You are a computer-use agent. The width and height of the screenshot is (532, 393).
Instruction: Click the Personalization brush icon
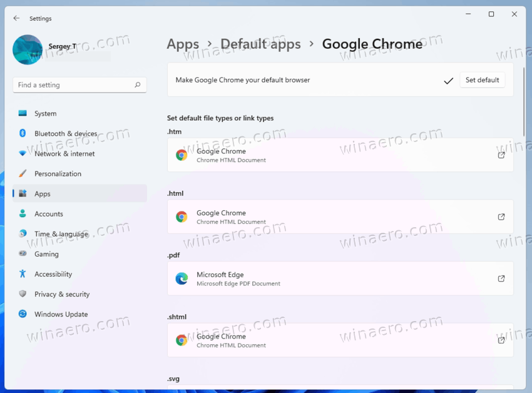tap(23, 173)
